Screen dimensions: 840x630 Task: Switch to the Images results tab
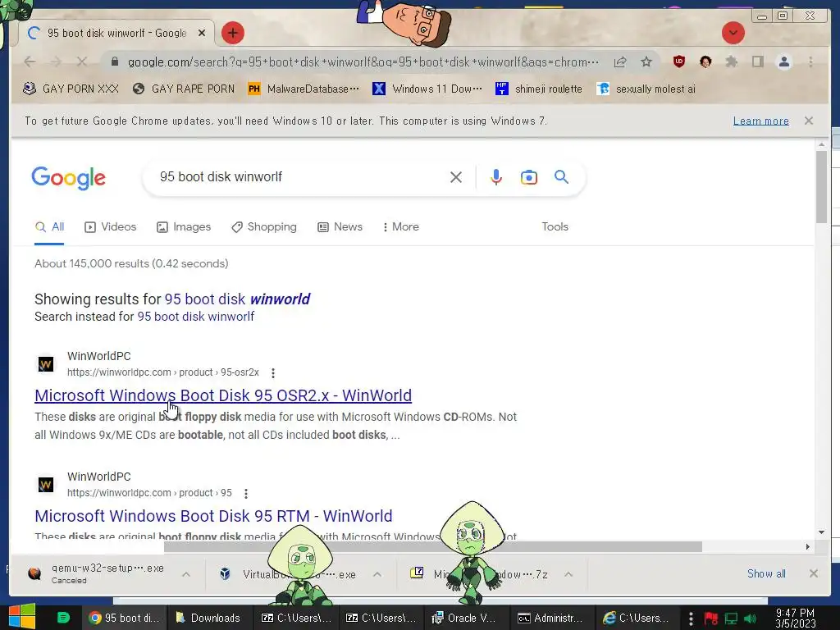(184, 227)
